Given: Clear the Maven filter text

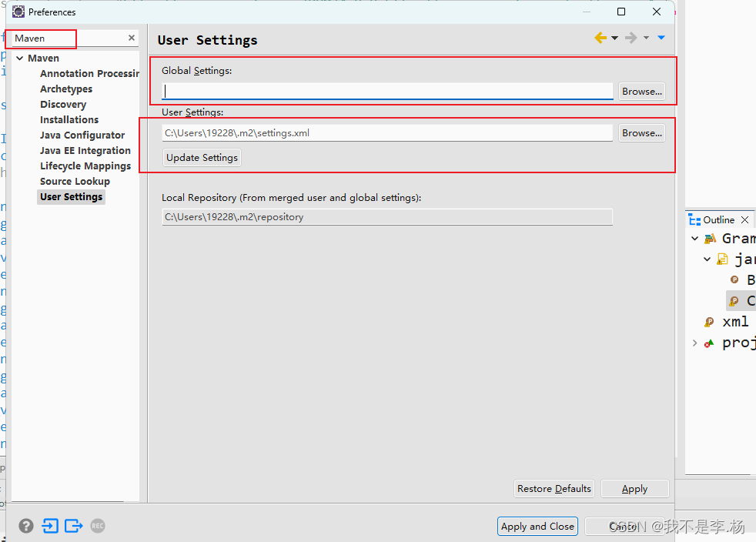Looking at the screenshot, I should (131, 38).
